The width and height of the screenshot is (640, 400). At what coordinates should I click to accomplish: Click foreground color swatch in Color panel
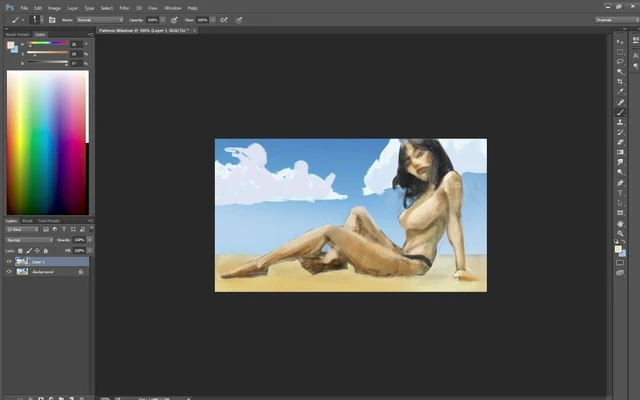[11, 45]
